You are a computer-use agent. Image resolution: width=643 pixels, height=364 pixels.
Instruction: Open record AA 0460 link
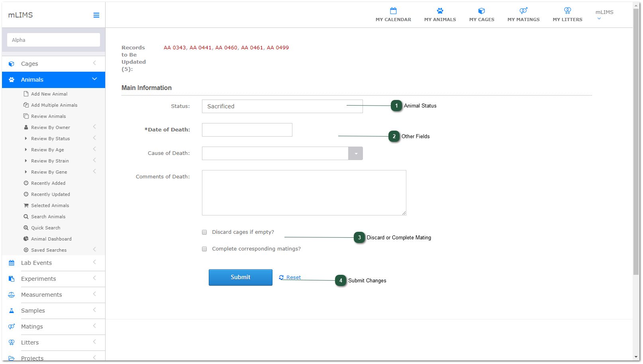(x=226, y=48)
